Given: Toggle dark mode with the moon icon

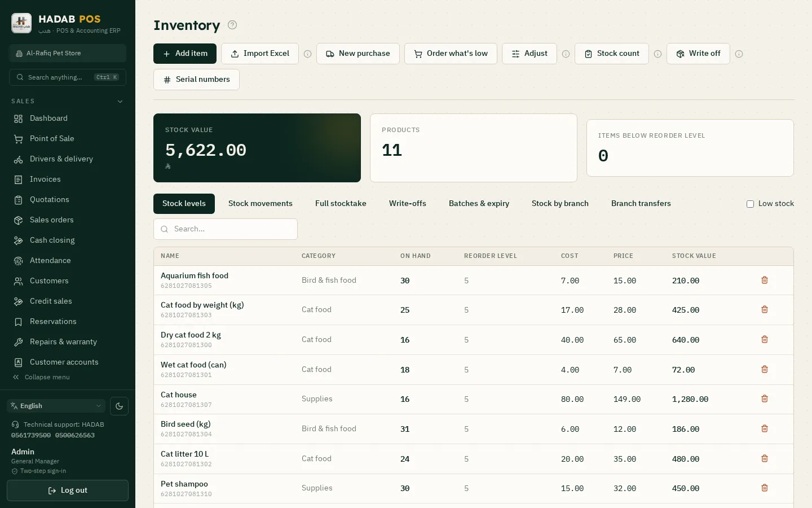Looking at the screenshot, I should click(x=119, y=406).
